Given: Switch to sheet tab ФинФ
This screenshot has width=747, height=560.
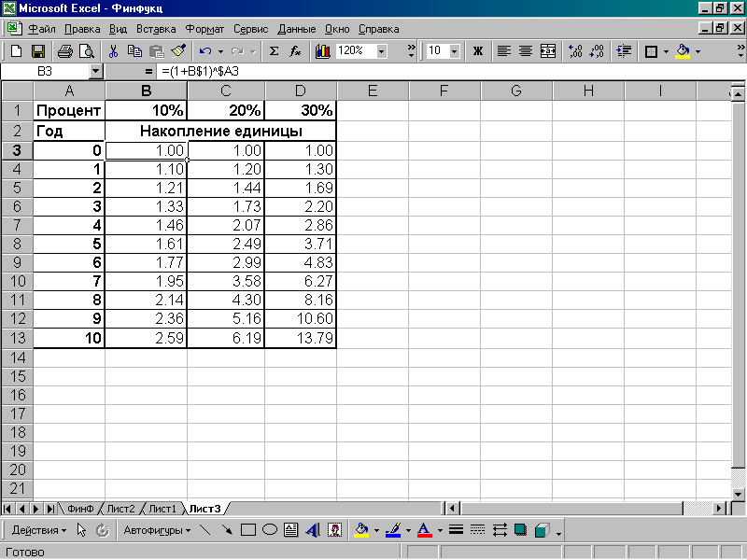Looking at the screenshot, I should coord(80,509).
